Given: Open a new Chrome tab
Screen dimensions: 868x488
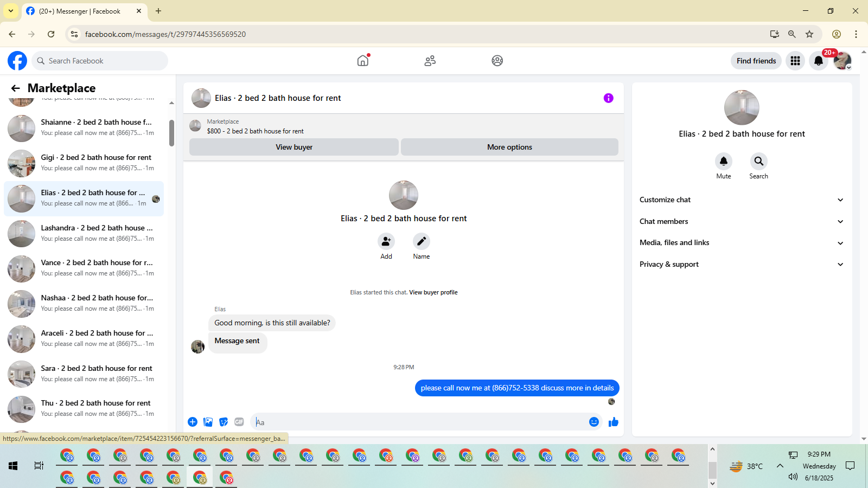Looking at the screenshot, I should pyautogui.click(x=158, y=11).
